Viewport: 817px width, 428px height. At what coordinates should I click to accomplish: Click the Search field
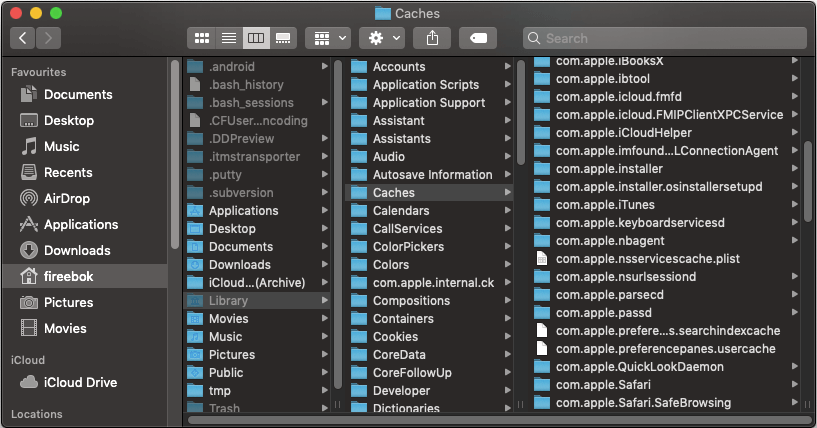coord(665,38)
